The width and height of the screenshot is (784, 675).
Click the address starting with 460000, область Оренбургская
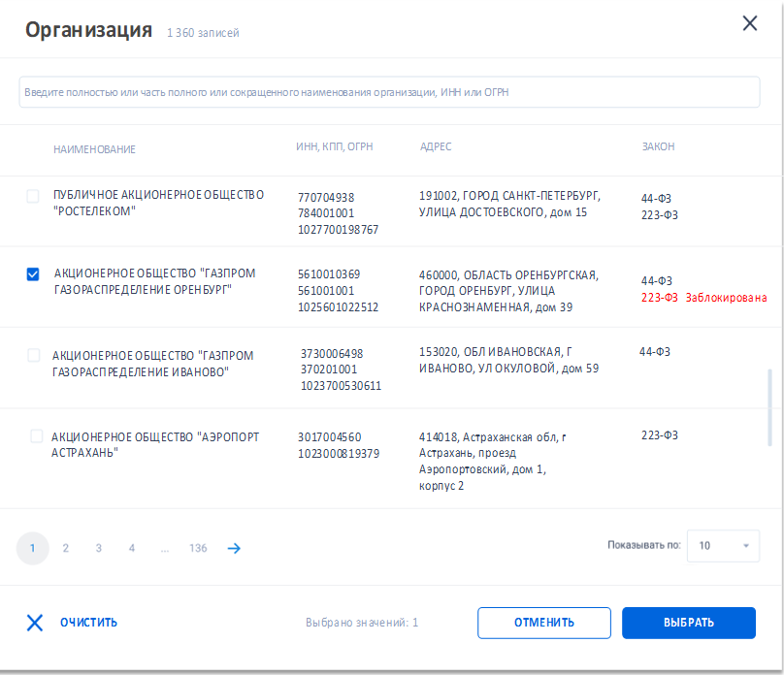click(508, 291)
